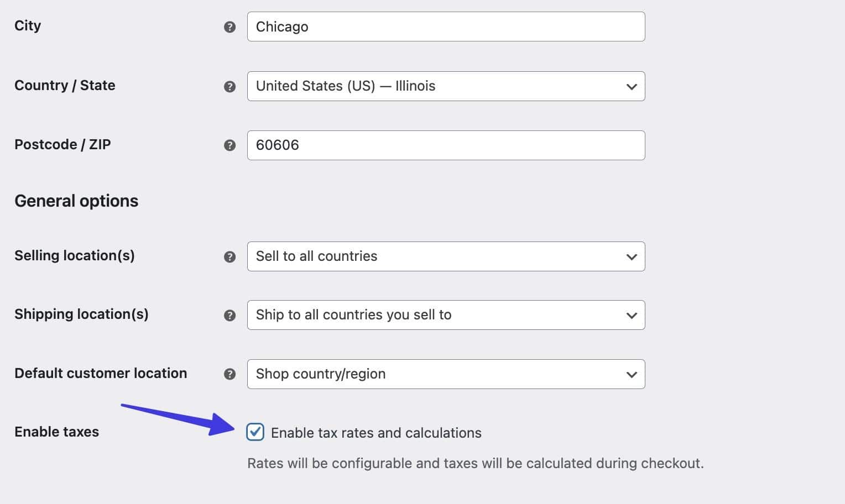
Task: Click the chevron on the Country / State selector
Action: pos(631,86)
